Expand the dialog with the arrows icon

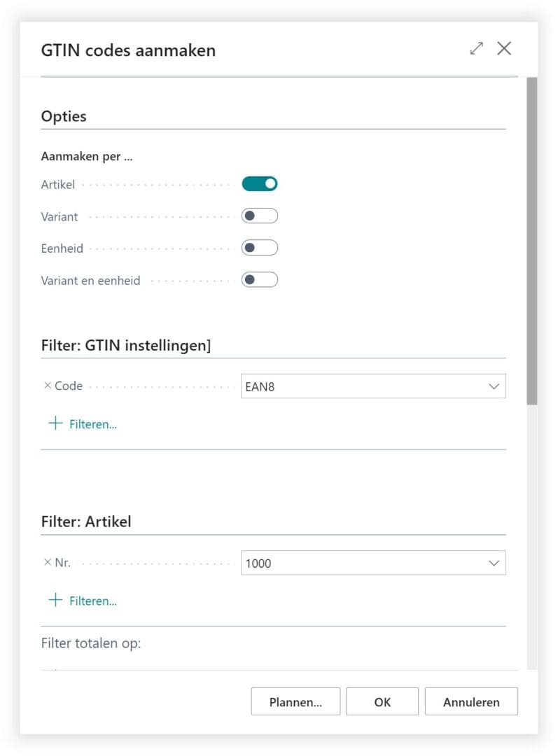pos(477,48)
